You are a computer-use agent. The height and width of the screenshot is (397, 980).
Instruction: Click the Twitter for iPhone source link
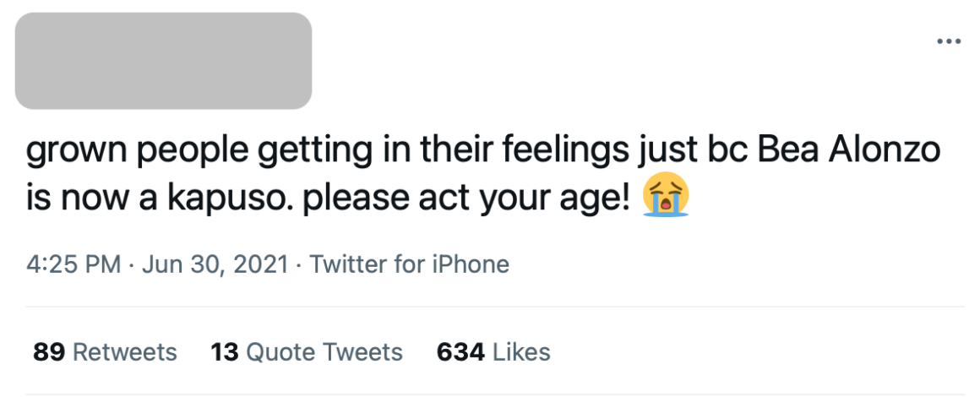[410, 264]
